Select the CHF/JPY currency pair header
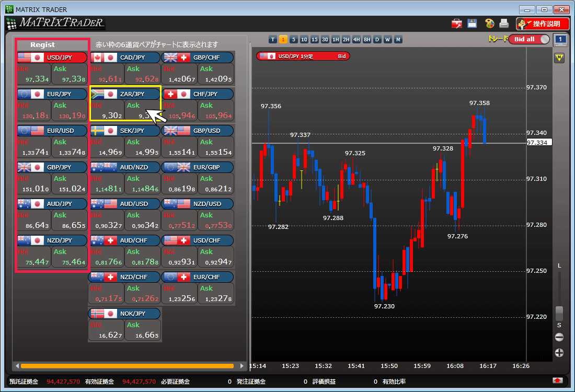Screen dimensions: 575x392 199,94
